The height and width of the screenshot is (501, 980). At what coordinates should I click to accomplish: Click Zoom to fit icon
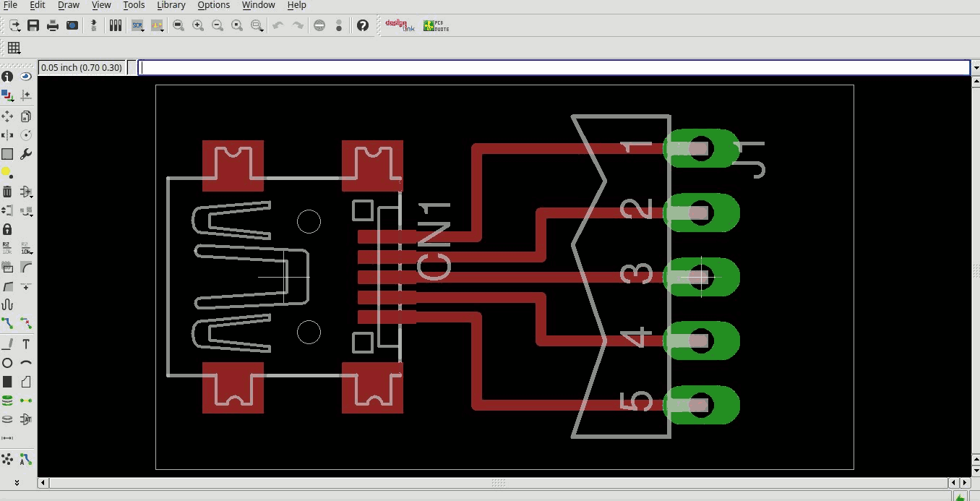click(179, 25)
